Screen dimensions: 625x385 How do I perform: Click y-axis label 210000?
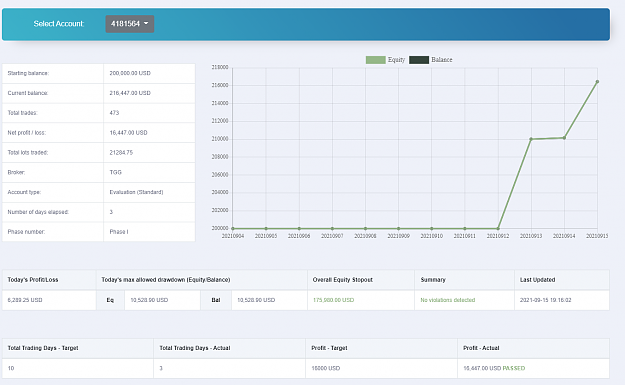click(x=220, y=139)
